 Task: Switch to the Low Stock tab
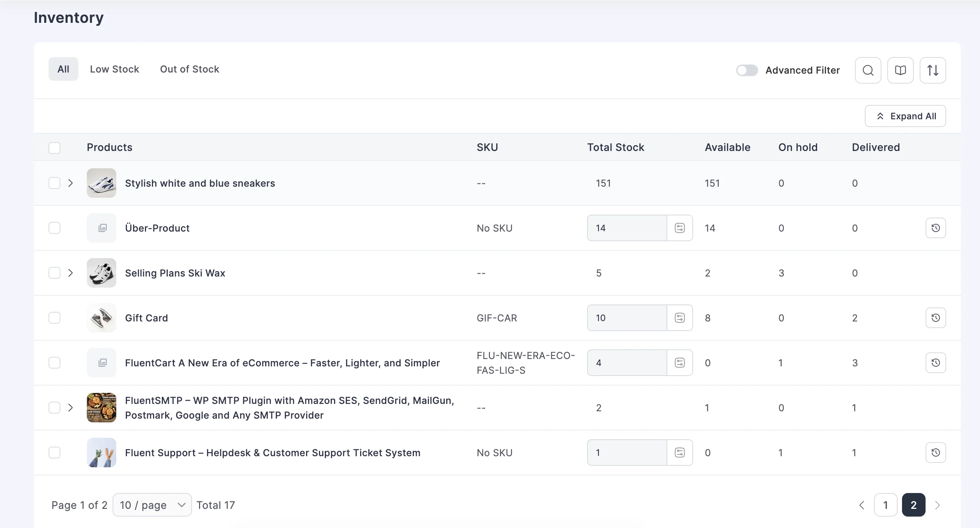(x=114, y=69)
